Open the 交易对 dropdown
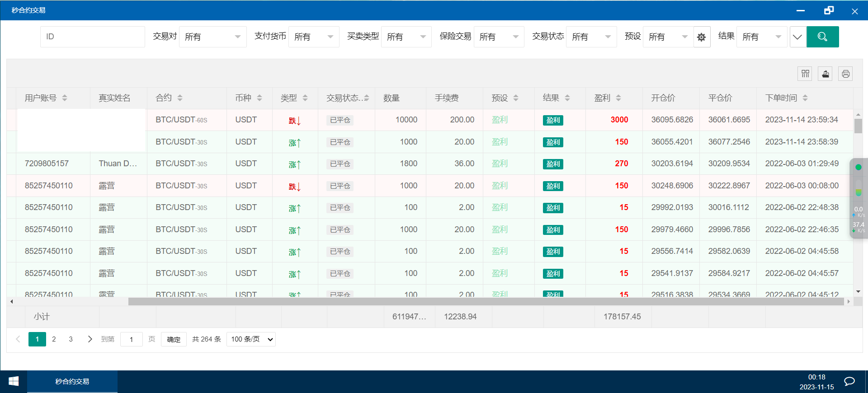 213,37
